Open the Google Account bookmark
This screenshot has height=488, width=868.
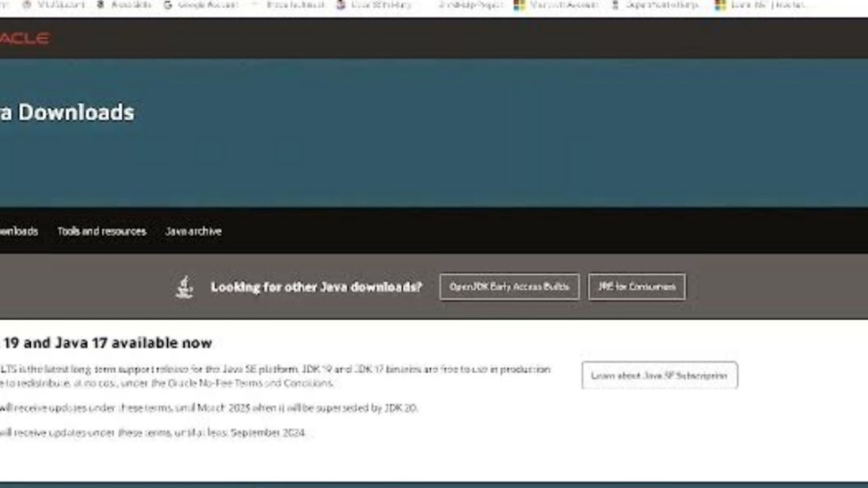coord(201,5)
